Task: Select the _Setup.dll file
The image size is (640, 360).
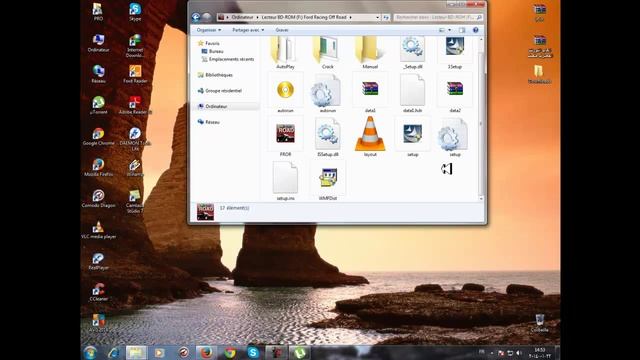Action: click(412, 52)
